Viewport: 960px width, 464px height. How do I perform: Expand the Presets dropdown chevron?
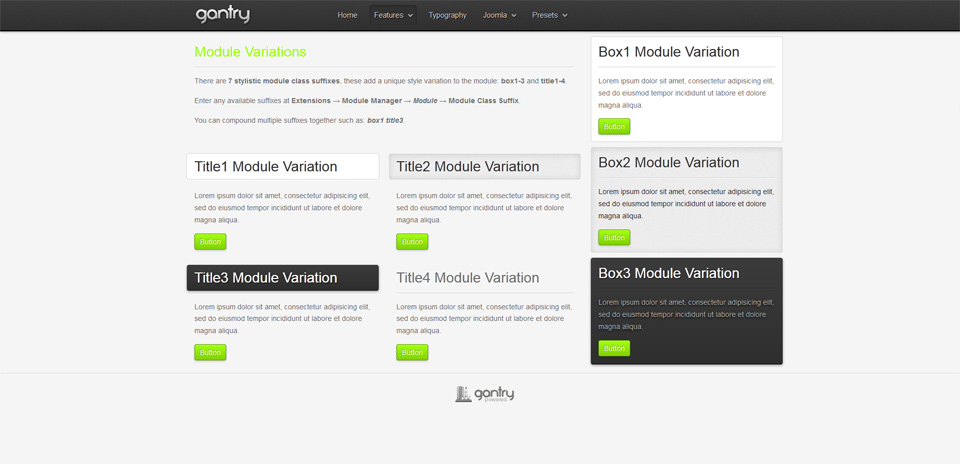coord(564,16)
